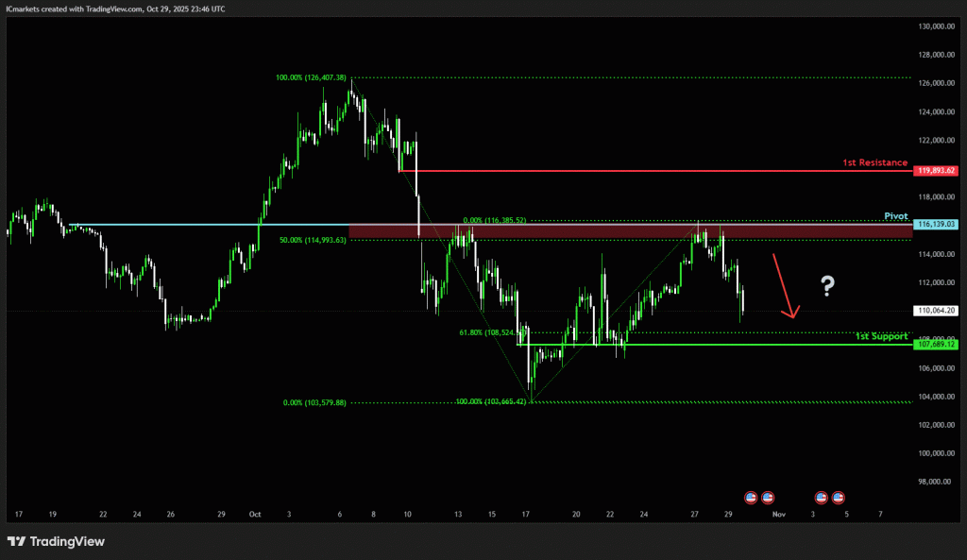
Task: Select the red 119,893.62 resistance price tag
Action: click(x=936, y=171)
